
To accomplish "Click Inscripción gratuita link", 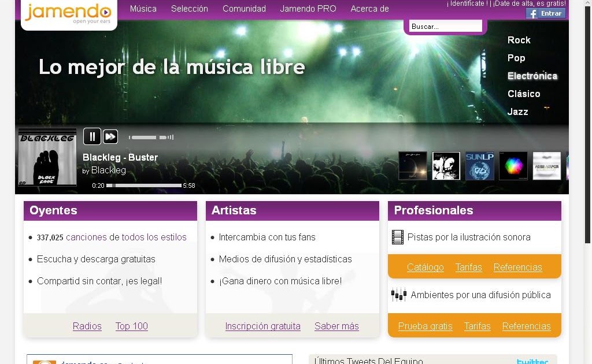I will coord(263,326).
